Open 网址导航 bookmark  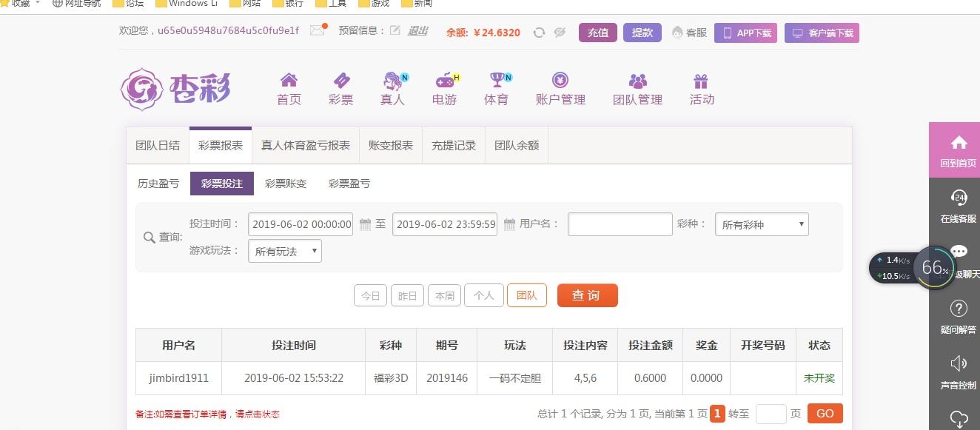tap(77, 4)
